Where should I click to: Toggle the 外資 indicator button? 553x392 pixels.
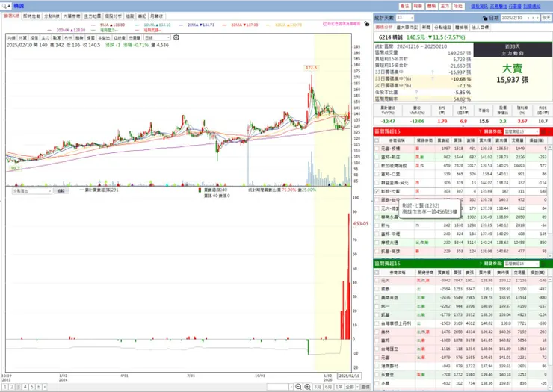click(x=23, y=37)
